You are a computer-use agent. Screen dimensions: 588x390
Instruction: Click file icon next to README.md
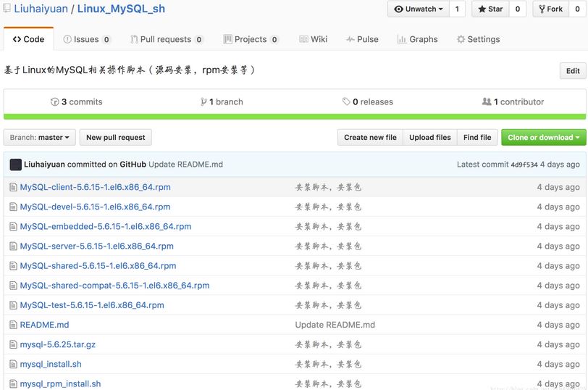coord(13,325)
